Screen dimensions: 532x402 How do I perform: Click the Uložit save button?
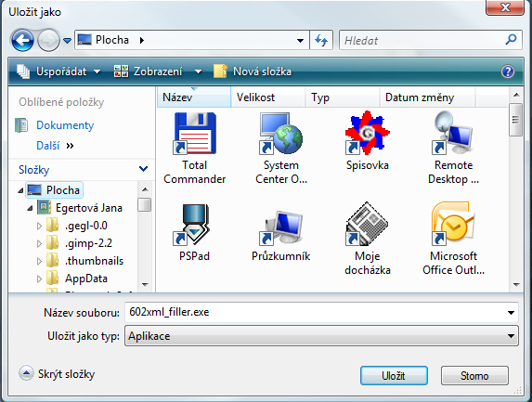(x=394, y=375)
